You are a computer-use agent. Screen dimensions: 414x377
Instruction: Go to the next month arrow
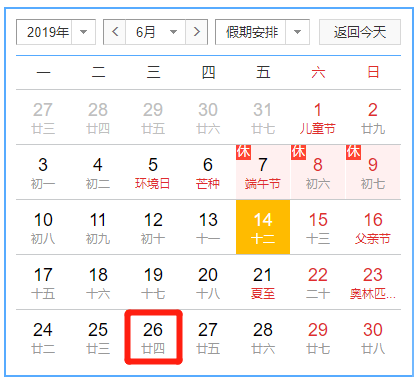click(197, 32)
